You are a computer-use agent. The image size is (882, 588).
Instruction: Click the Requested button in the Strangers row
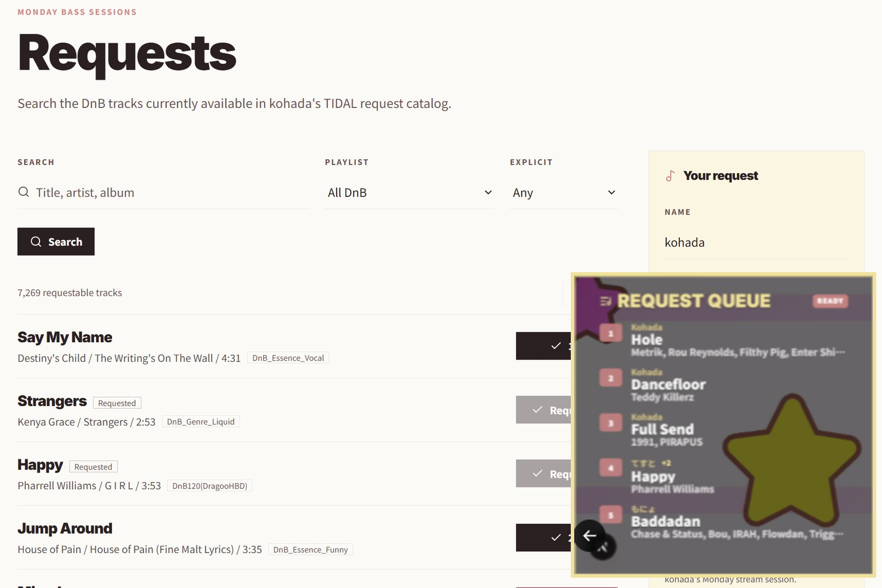543,410
